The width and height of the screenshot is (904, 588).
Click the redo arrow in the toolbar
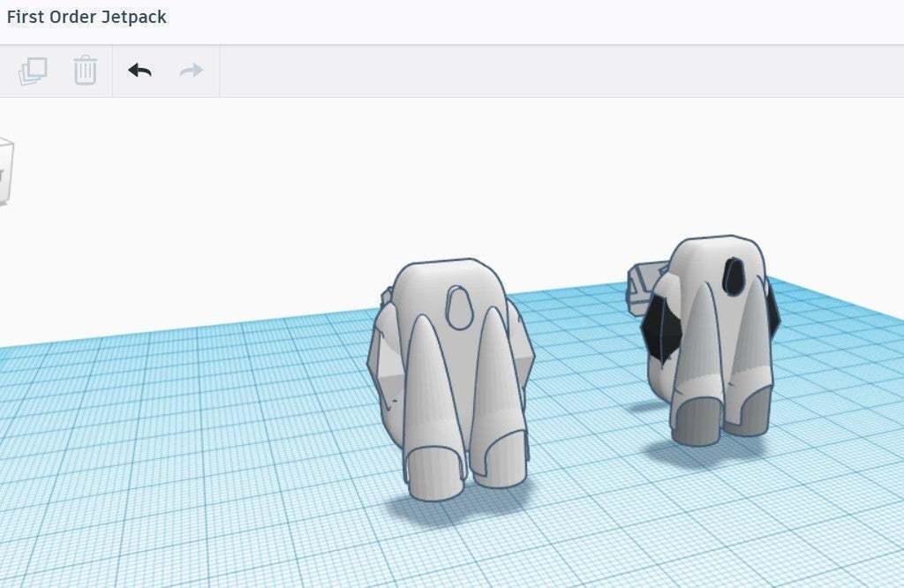(x=191, y=71)
